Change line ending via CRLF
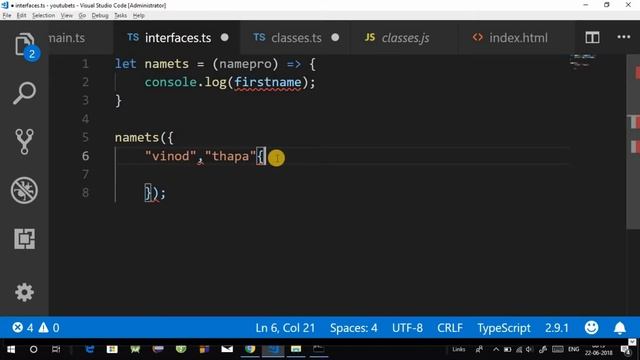The width and height of the screenshot is (640, 360). point(450,328)
